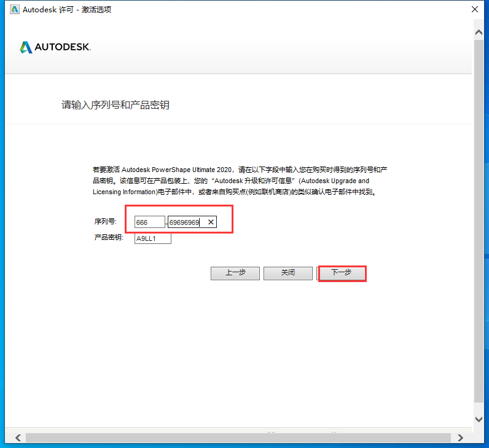Click the 关闭 (Close) button
This screenshot has height=448, width=489.
pos(288,273)
